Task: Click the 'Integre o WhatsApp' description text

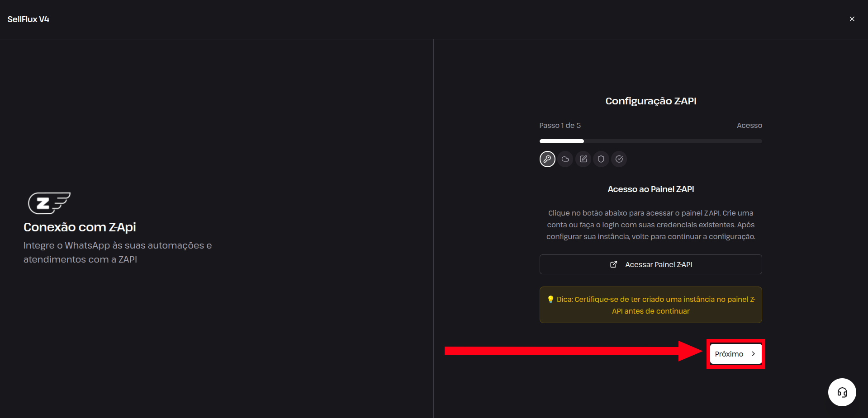Action: point(118,252)
